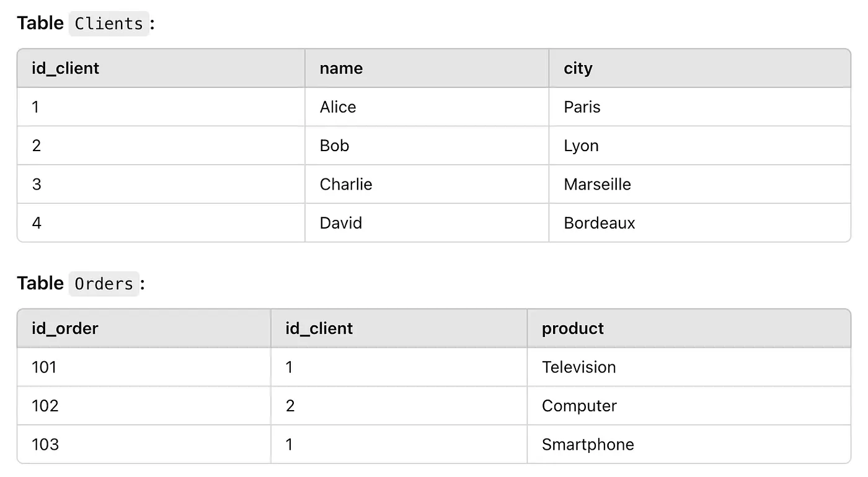Click the Marseille cell
Screen dimensions: 868x477
point(700,184)
